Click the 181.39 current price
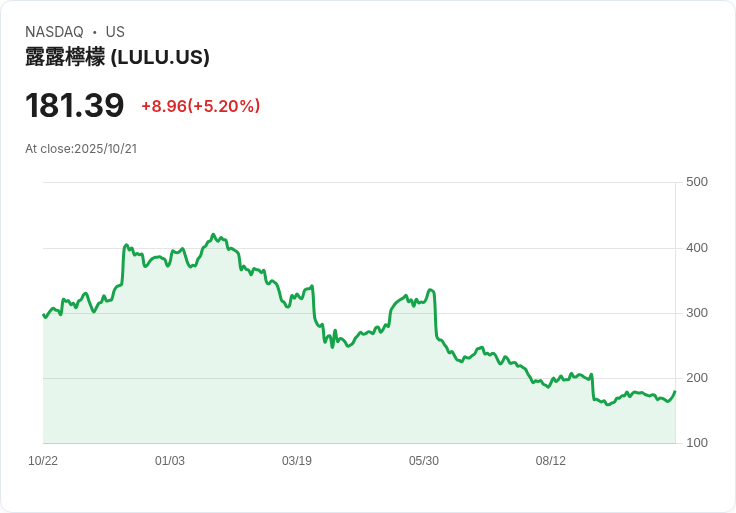 [x=75, y=106]
